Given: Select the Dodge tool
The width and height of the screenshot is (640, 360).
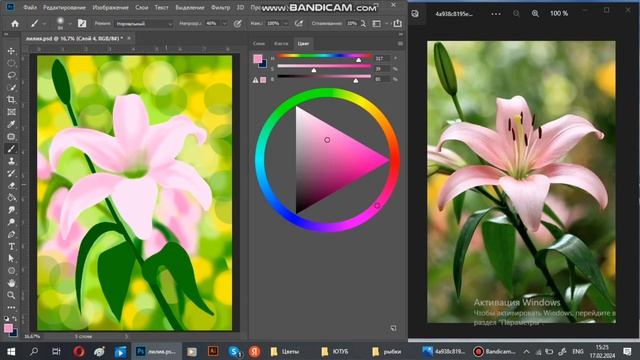Looking at the screenshot, I should point(11,222).
